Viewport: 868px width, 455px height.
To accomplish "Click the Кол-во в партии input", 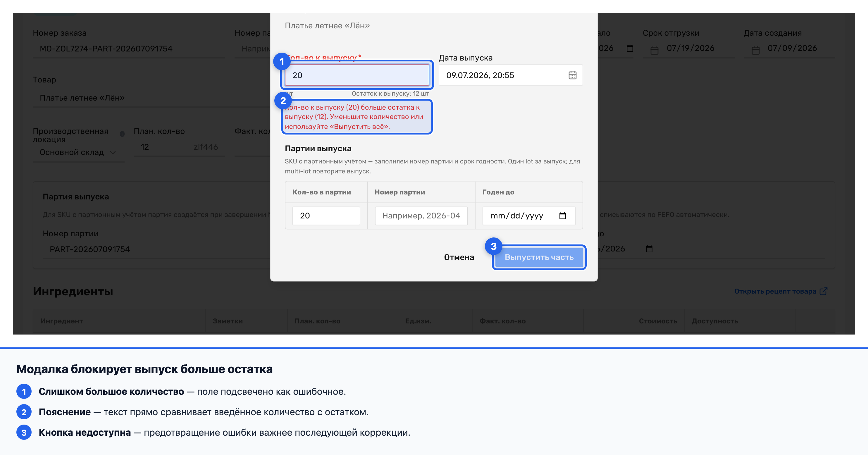I will click(x=326, y=216).
